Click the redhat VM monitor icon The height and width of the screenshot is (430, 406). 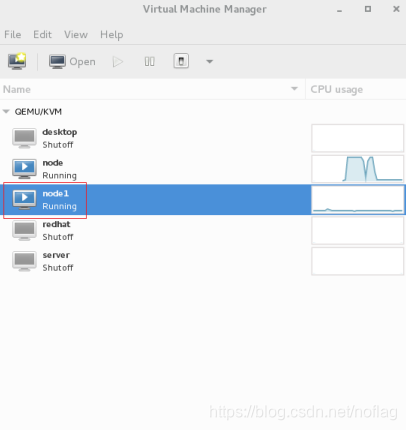tap(24, 230)
